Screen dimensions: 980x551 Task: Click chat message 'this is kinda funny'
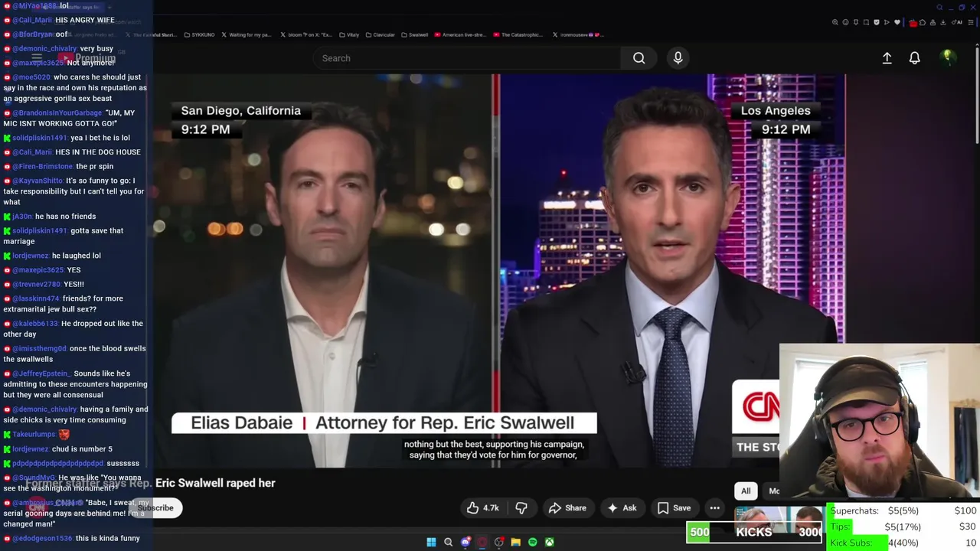[107, 539]
